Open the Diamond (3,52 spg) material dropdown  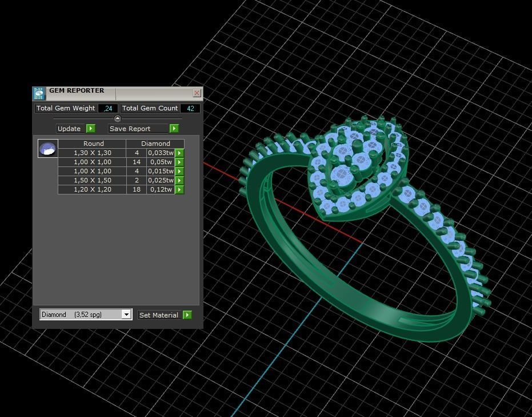[126, 315]
